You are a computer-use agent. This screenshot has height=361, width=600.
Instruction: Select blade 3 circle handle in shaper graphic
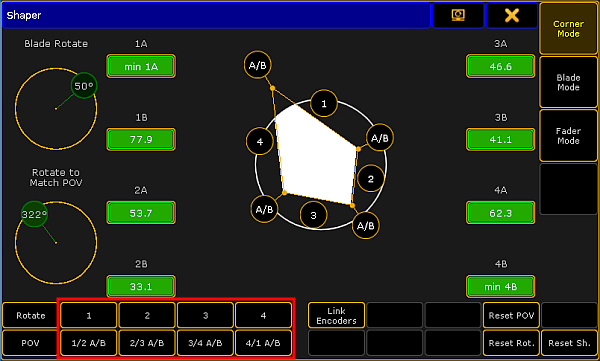tap(313, 215)
